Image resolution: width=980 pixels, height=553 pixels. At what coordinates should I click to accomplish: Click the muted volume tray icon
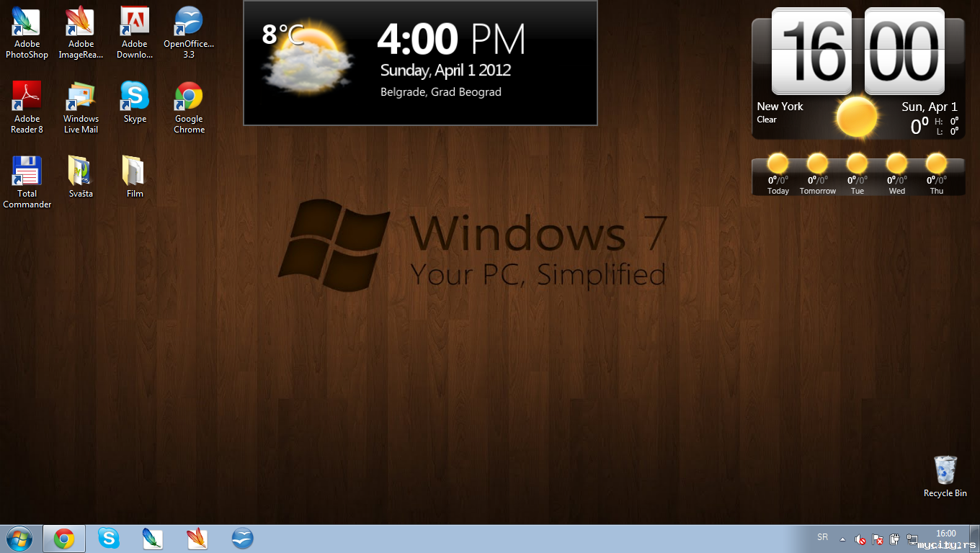tap(860, 539)
